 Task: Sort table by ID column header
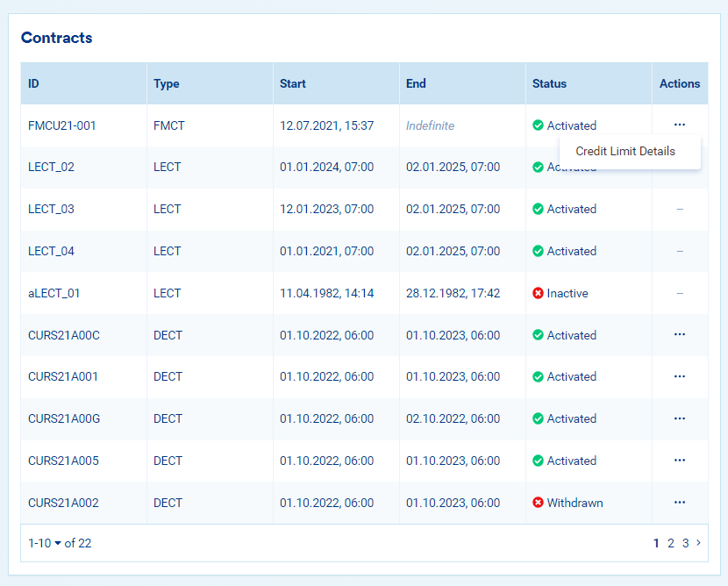(x=33, y=84)
